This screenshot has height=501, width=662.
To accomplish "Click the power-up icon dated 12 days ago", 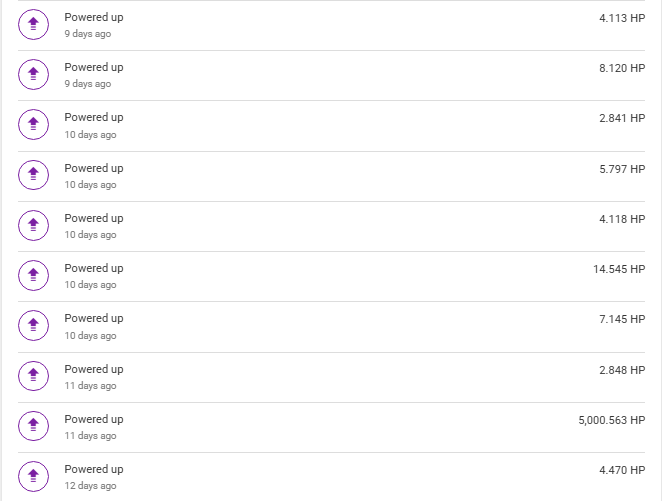I will pos(33,476).
